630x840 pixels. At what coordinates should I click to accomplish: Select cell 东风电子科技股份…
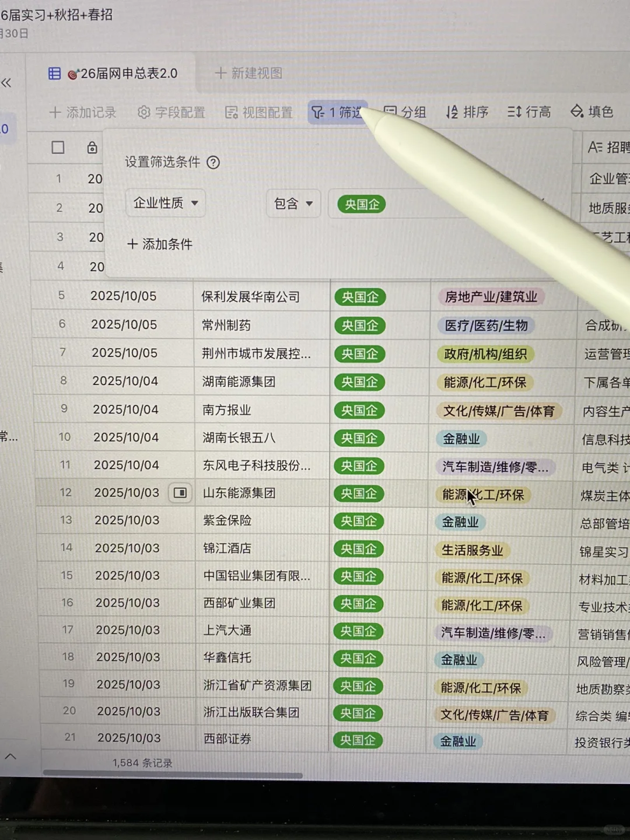click(x=262, y=466)
